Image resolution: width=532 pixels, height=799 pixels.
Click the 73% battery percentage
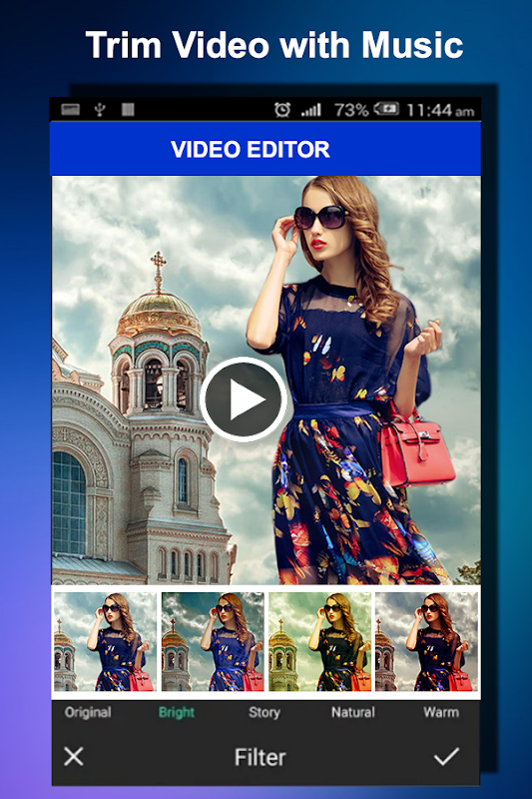tap(351, 110)
